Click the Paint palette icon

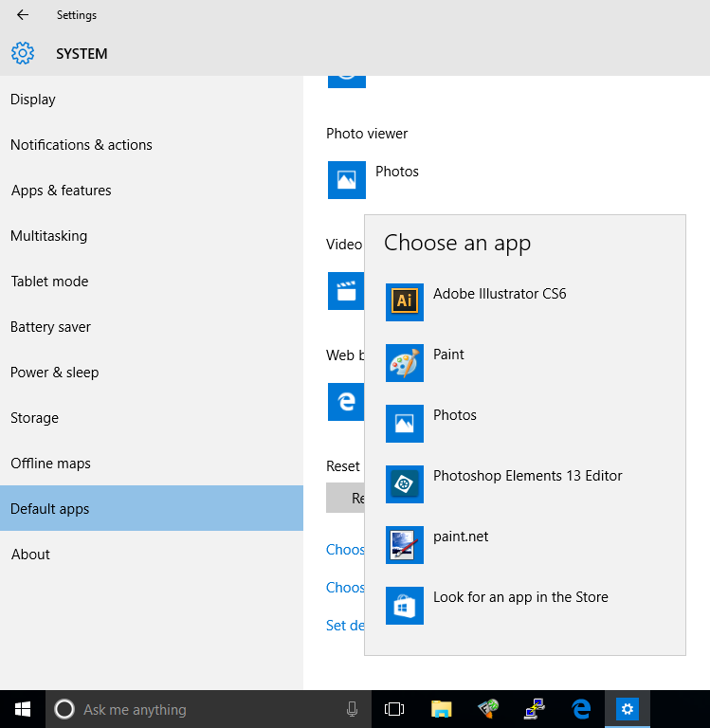tap(405, 363)
